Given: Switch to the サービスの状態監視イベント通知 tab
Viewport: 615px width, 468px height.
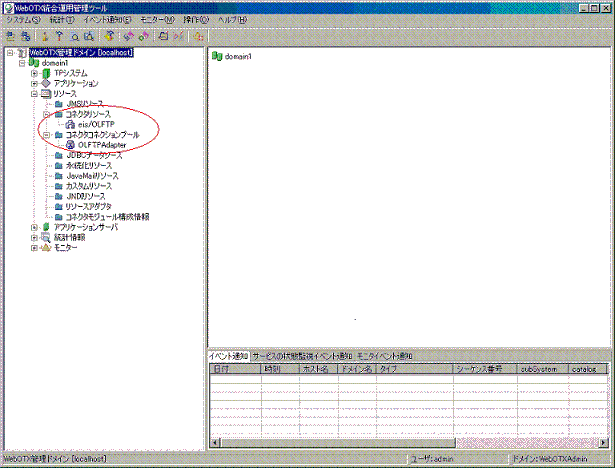Looking at the screenshot, I should click(301, 356).
